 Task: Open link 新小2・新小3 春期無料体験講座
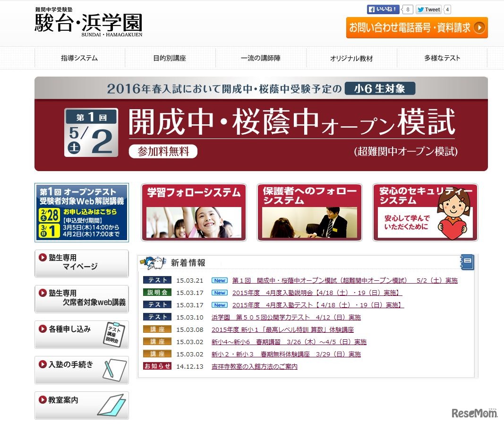pos(286,354)
